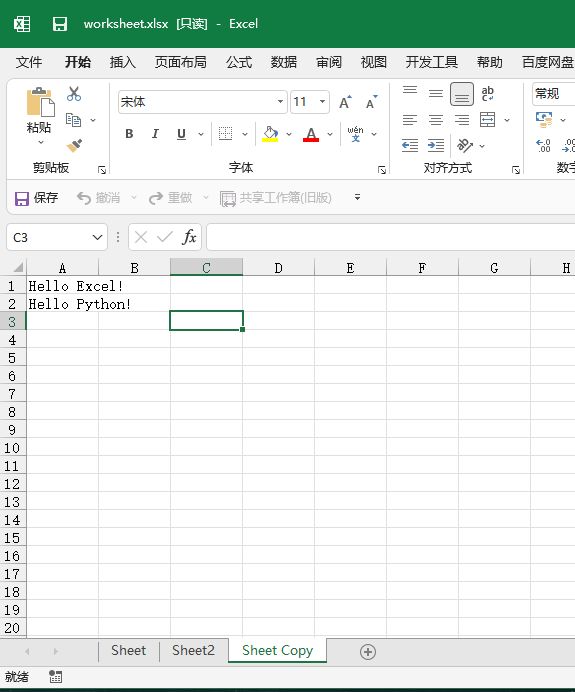Click accounting number format icon
575x692 pixels.
[x=544, y=120]
